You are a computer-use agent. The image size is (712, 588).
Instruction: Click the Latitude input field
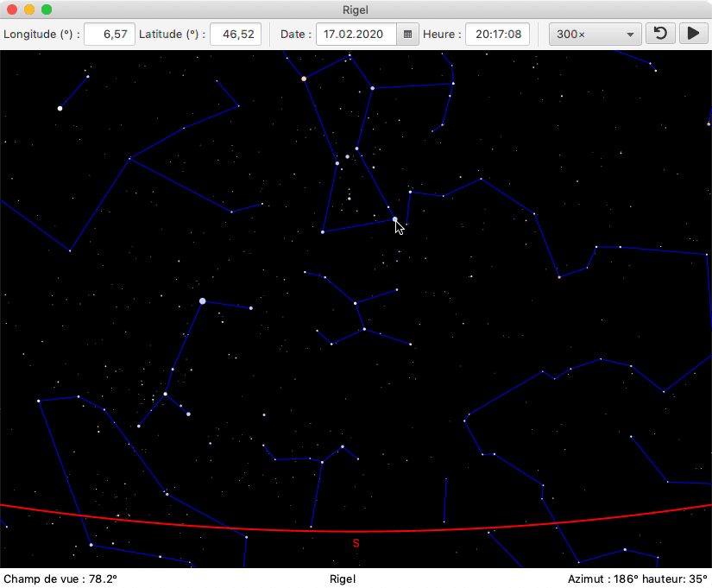(x=236, y=34)
